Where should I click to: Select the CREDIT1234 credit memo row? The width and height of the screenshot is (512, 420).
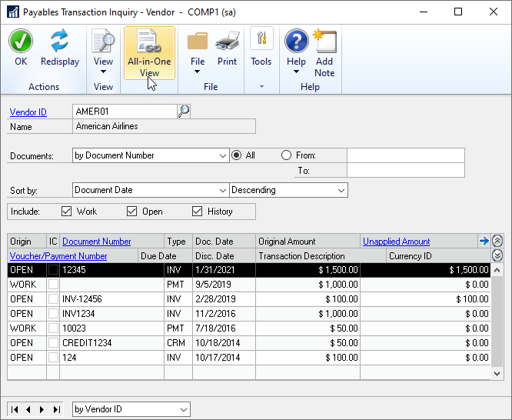coord(249,342)
